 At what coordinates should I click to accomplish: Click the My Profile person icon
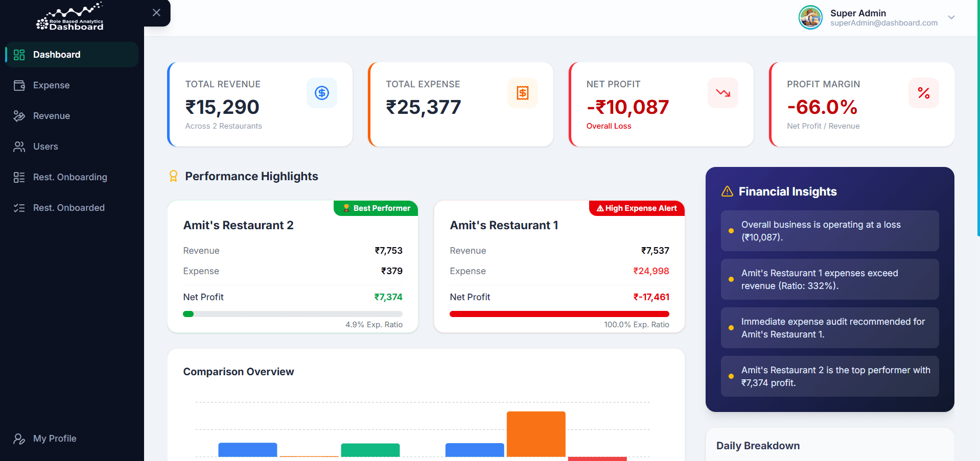click(19, 439)
